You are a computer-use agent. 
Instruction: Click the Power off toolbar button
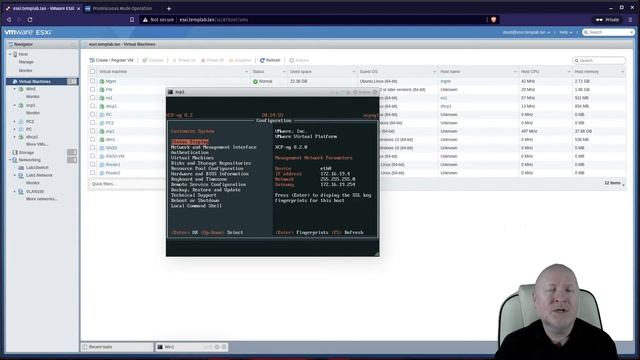(212, 60)
